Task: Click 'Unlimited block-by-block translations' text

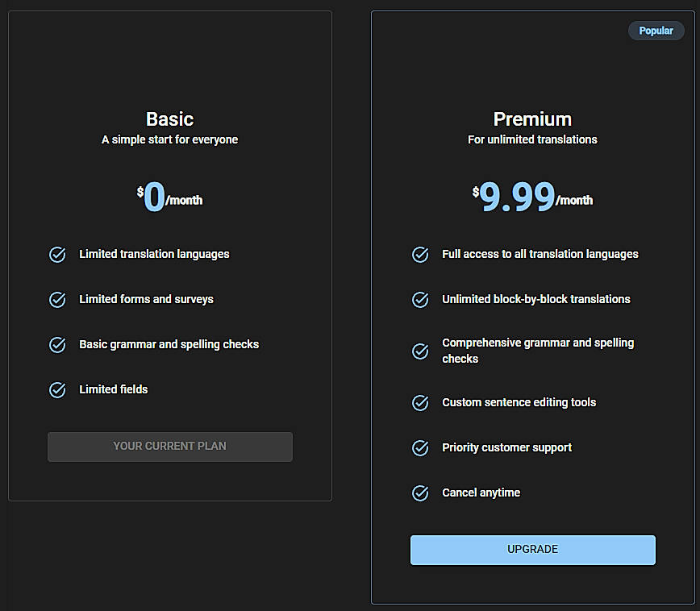Action: 536,299
